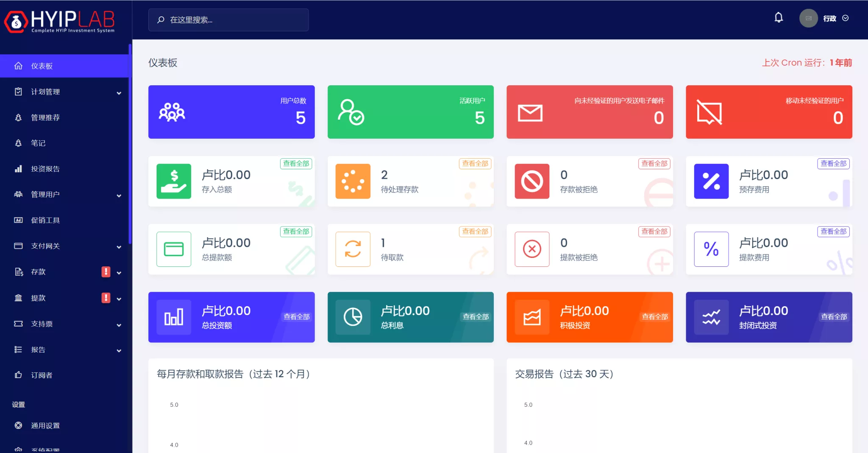This screenshot has height=453, width=868.
Task: Click the red rejected deposits ban icon
Action: click(x=532, y=181)
